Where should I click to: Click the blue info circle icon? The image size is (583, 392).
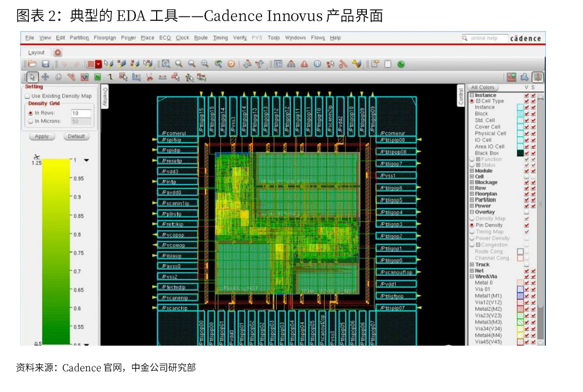317,64
